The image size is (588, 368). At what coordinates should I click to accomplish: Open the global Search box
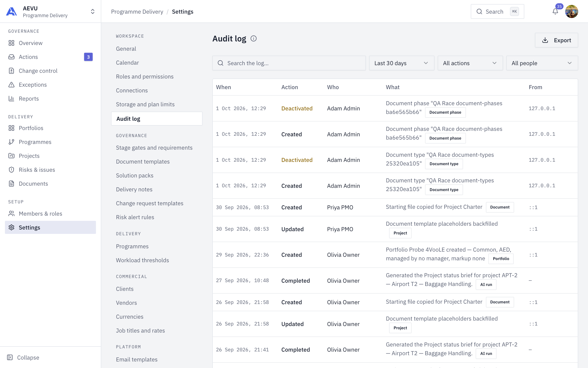point(497,11)
